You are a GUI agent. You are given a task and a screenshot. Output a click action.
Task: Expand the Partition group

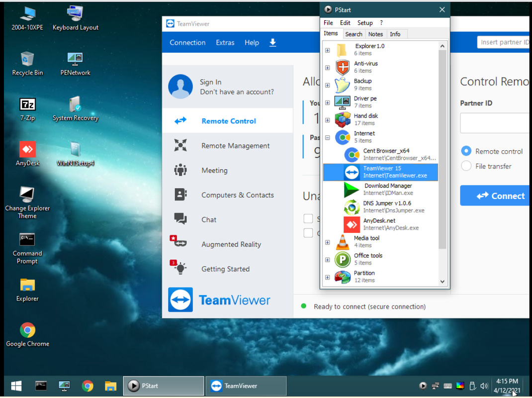328,278
